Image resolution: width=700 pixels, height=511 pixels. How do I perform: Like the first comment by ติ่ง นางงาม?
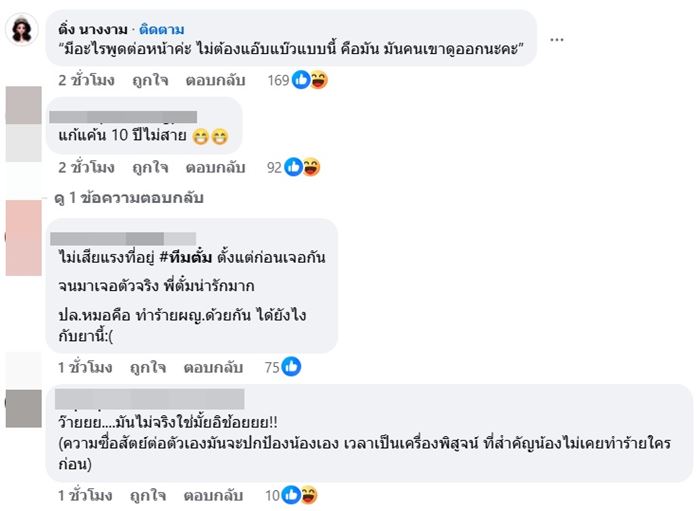pos(149,80)
